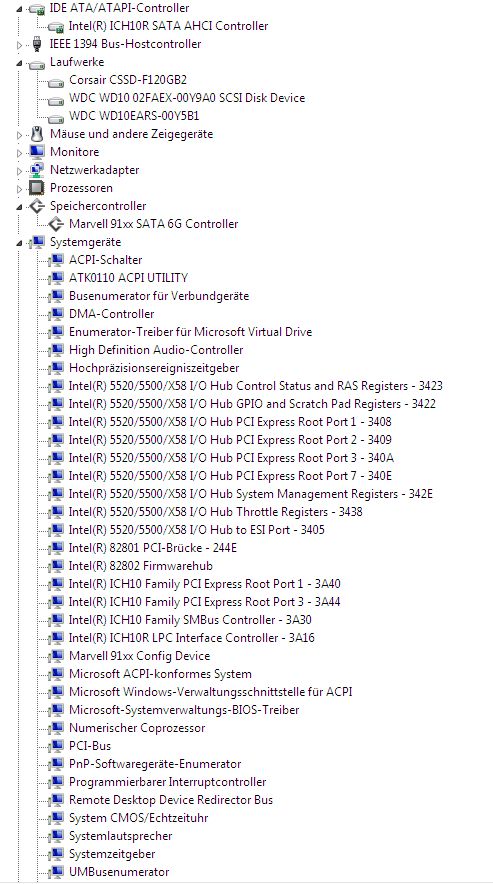Collapse the Systemgeräte category
Image resolution: width=493 pixels, height=884 pixels.
(19, 243)
